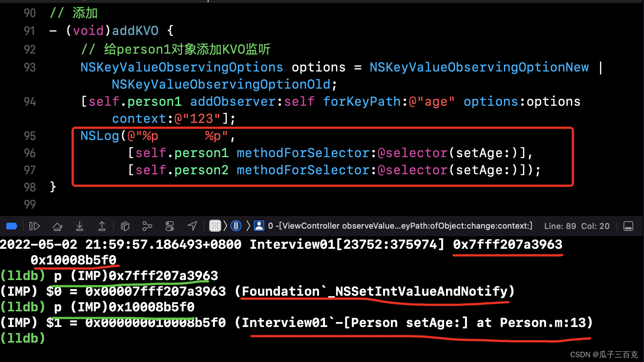This screenshot has width=644, height=362.
Task: Click the Col: 20 status indicator
Action: click(x=595, y=226)
